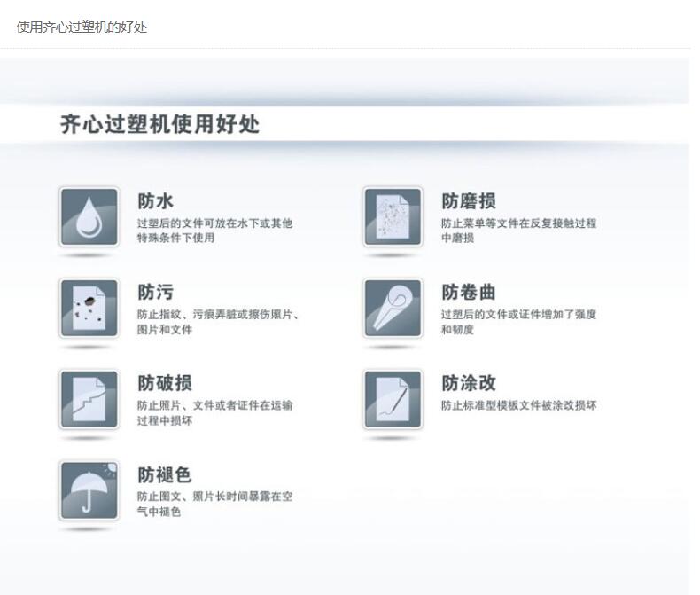Click the water drop 防水 icon
This screenshot has height=595, width=700.
coord(89,217)
